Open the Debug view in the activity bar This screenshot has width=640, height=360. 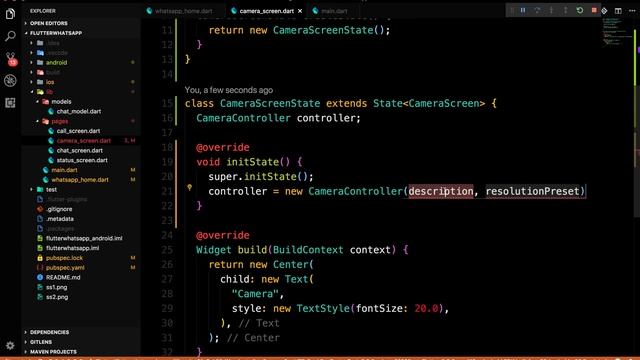11,80
